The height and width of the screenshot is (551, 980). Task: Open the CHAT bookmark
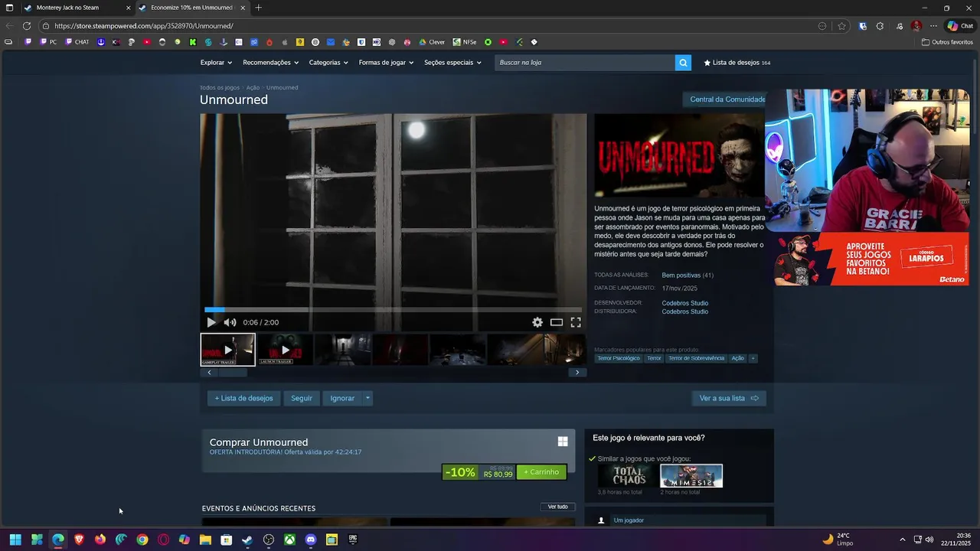pyautogui.click(x=77, y=42)
